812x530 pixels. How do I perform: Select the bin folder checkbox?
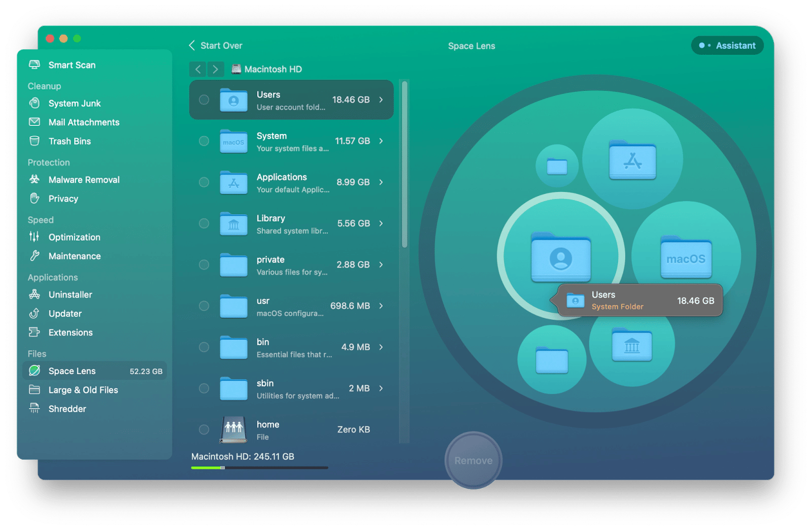pyautogui.click(x=204, y=347)
